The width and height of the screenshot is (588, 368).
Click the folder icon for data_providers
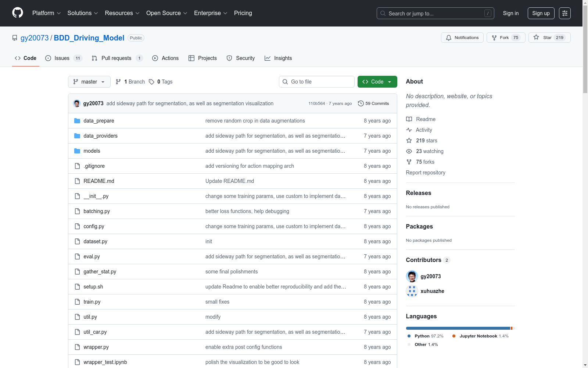pos(77,136)
